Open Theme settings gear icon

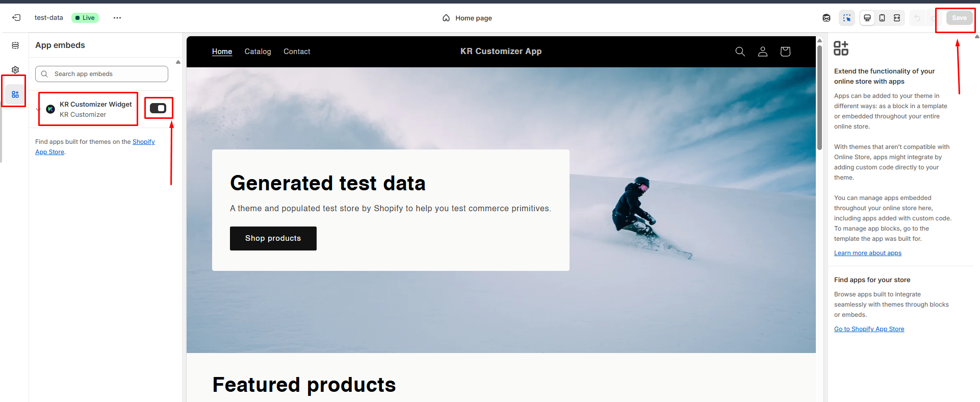point(15,70)
